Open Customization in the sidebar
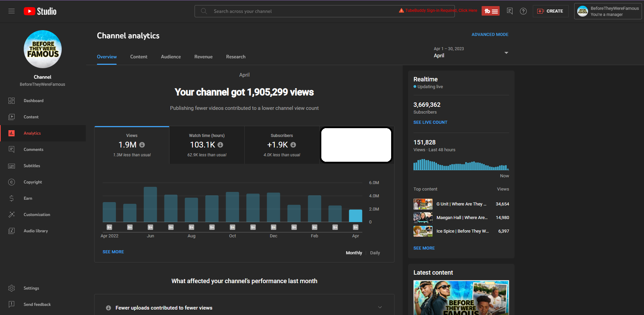This screenshot has height=315, width=644. (x=43, y=215)
